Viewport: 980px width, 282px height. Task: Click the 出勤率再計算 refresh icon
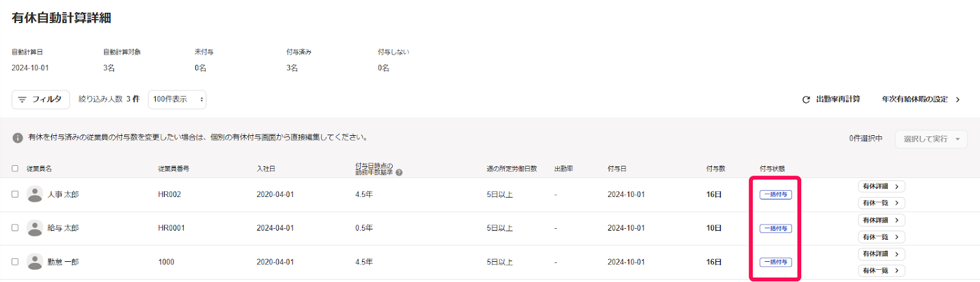point(806,100)
